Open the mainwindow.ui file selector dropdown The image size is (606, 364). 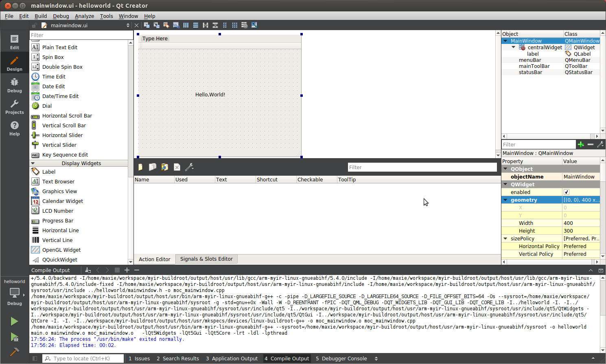128,25
